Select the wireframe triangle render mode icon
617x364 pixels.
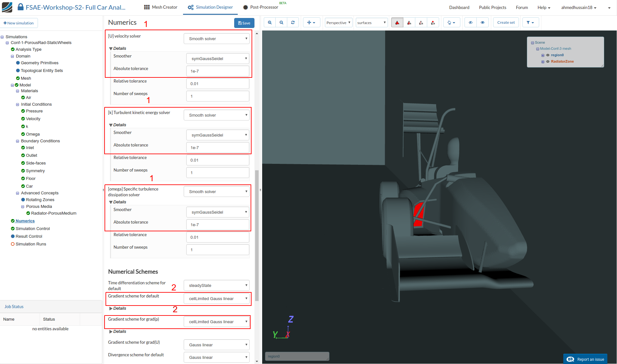click(421, 22)
